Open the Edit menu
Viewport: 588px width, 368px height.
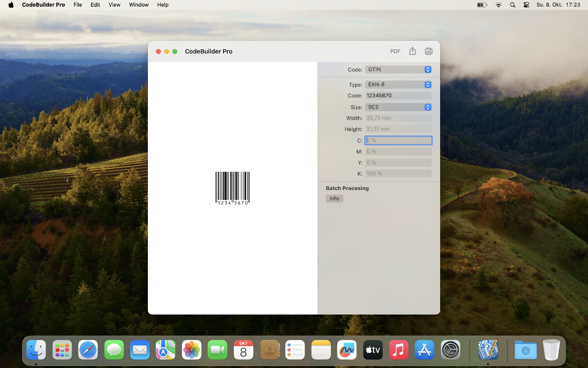coord(95,5)
